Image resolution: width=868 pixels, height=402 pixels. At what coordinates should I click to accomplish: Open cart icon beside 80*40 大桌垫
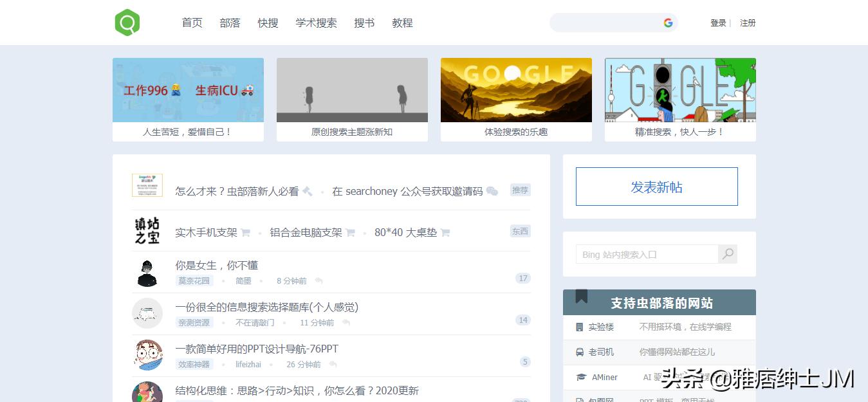click(445, 232)
